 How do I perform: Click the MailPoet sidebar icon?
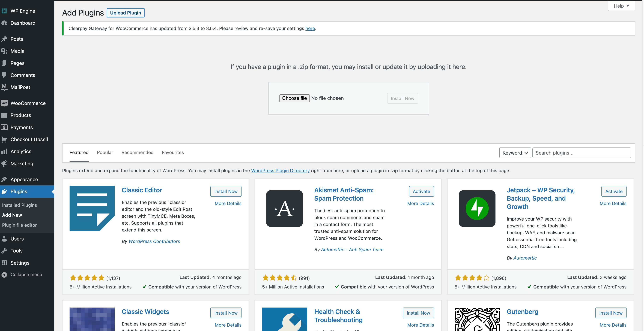pyautogui.click(x=4, y=87)
